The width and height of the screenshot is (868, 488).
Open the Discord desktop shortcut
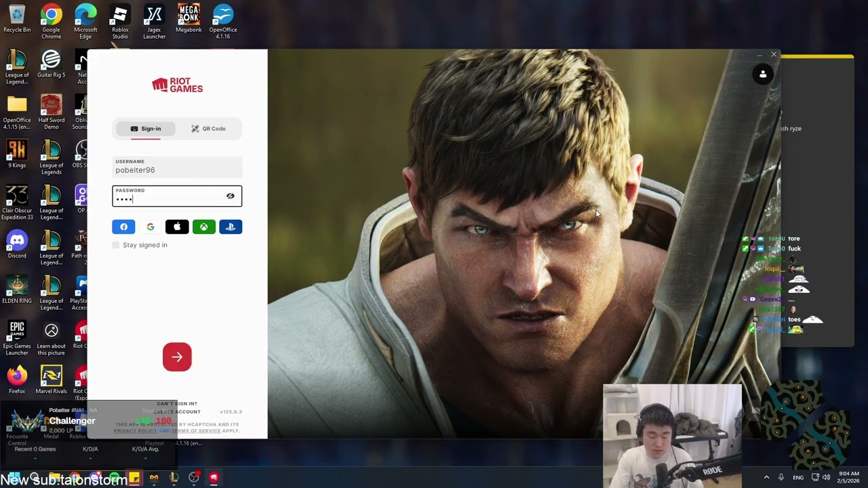click(x=17, y=245)
